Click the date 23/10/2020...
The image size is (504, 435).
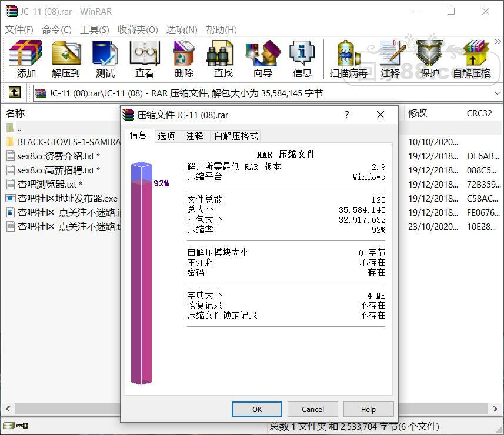pyautogui.click(x=433, y=227)
